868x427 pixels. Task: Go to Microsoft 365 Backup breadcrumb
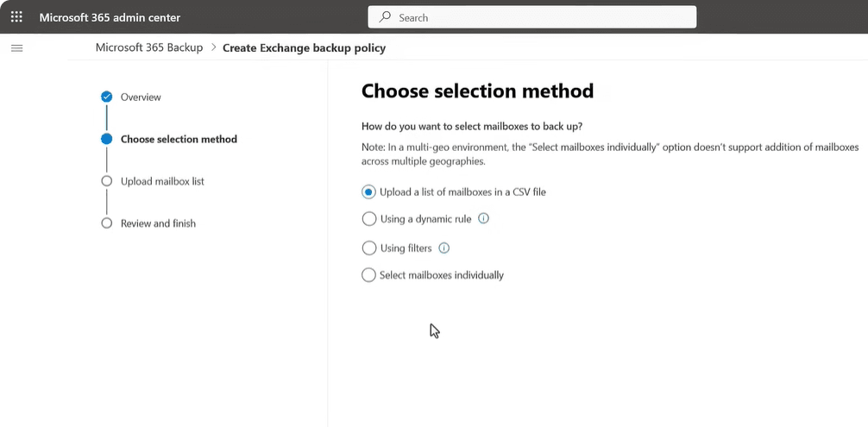click(x=148, y=47)
